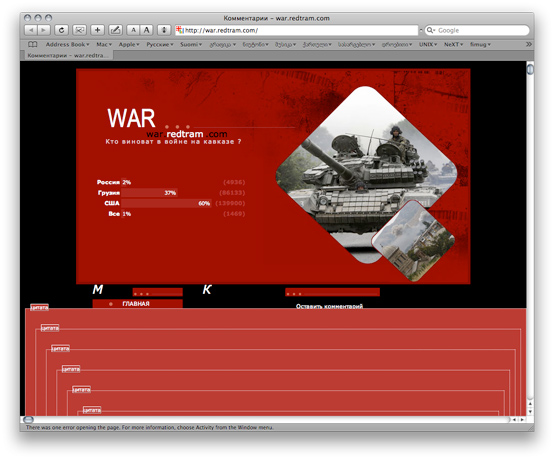This screenshot has height=459, width=554.
Task: Click the pencil edit toolbar icon
Action: [115, 30]
